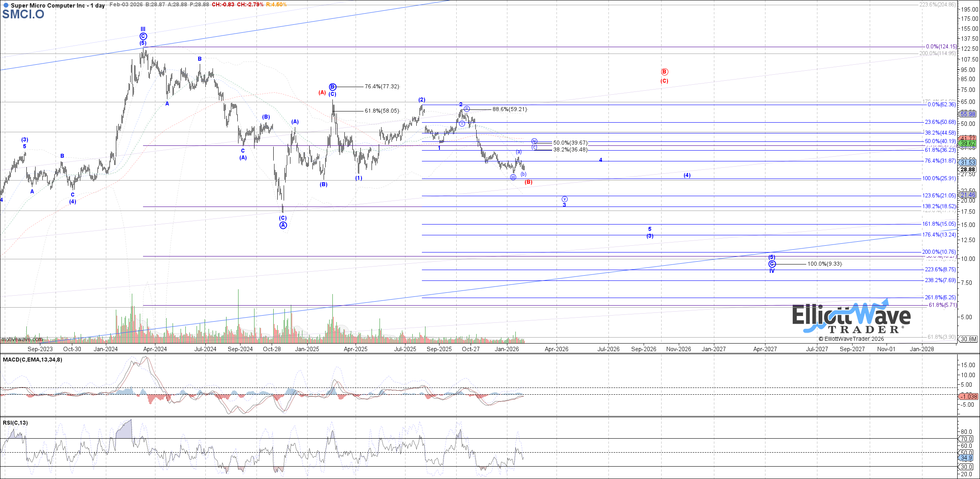Screen dimensions: 980x479
Task: Select the green 39.62 price axis tag
Action: tap(968, 143)
